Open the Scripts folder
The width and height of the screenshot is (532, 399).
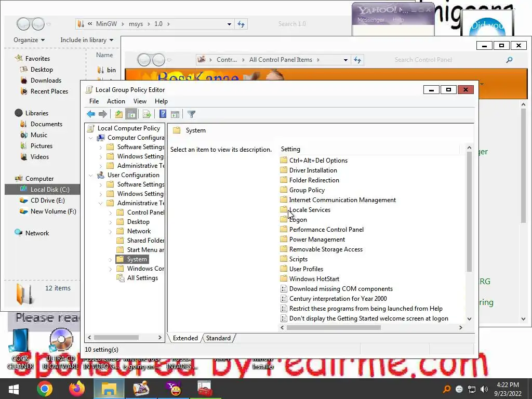pyautogui.click(x=298, y=259)
